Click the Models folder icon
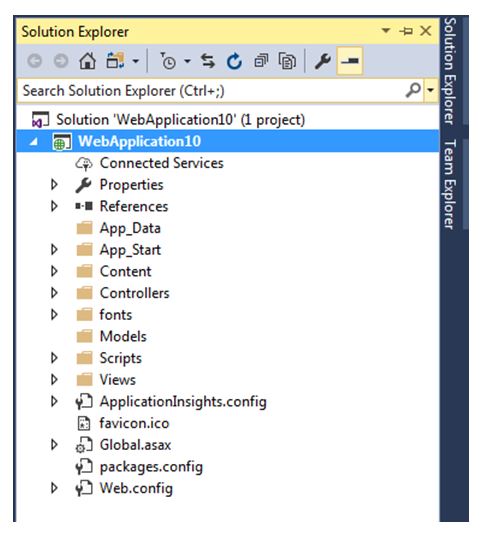The image size is (491, 535). coord(84,336)
